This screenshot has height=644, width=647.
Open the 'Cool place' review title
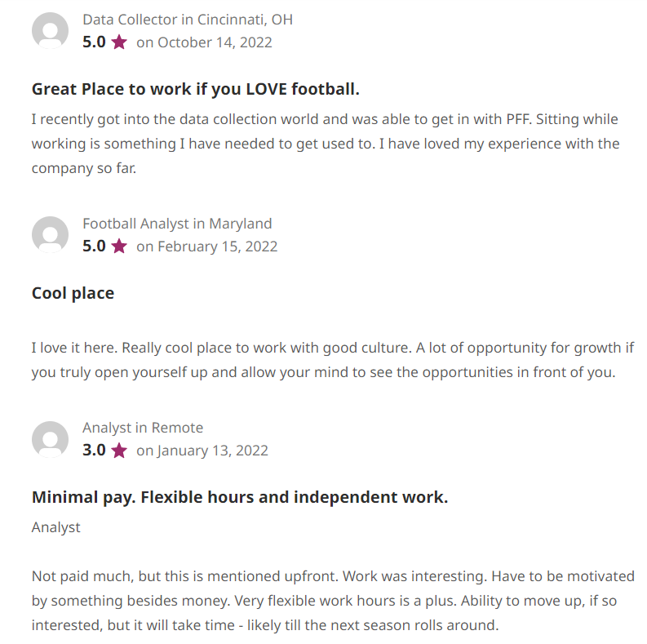click(73, 293)
